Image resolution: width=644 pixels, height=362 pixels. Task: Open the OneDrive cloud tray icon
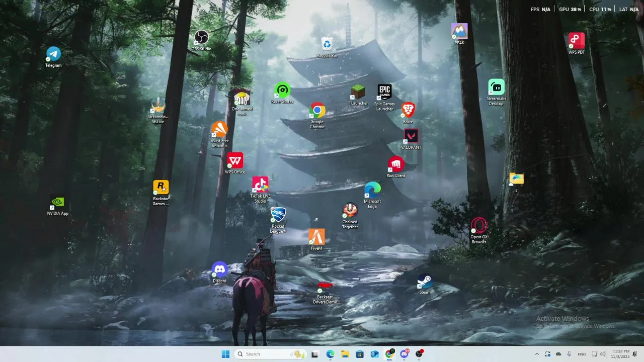point(558,354)
